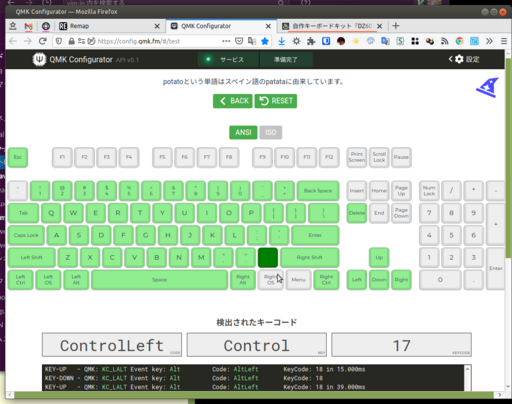Click the Bitwarden shield toolbar icon
The image size is (512, 404).
click(x=326, y=41)
